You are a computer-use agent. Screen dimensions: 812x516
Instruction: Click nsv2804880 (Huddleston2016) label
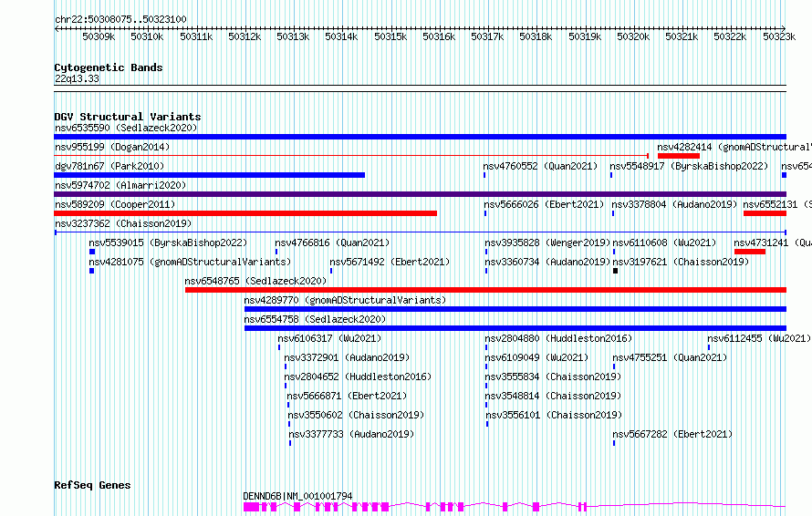tap(558, 338)
